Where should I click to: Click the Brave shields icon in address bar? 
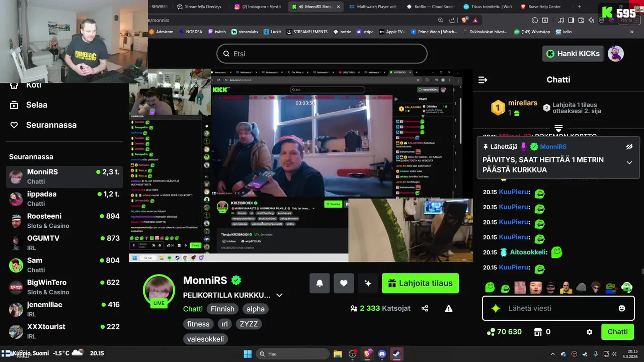click(464, 20)
